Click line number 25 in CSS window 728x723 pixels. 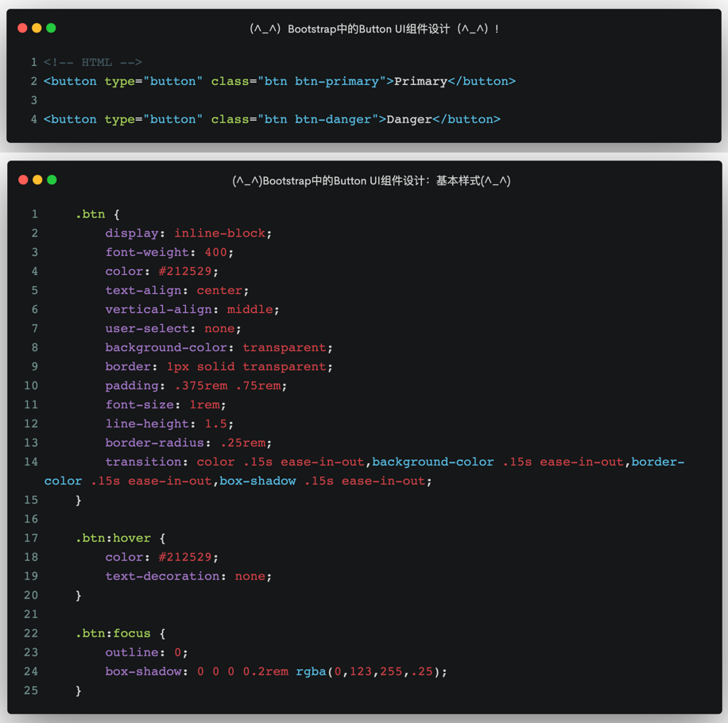point(31,690)
